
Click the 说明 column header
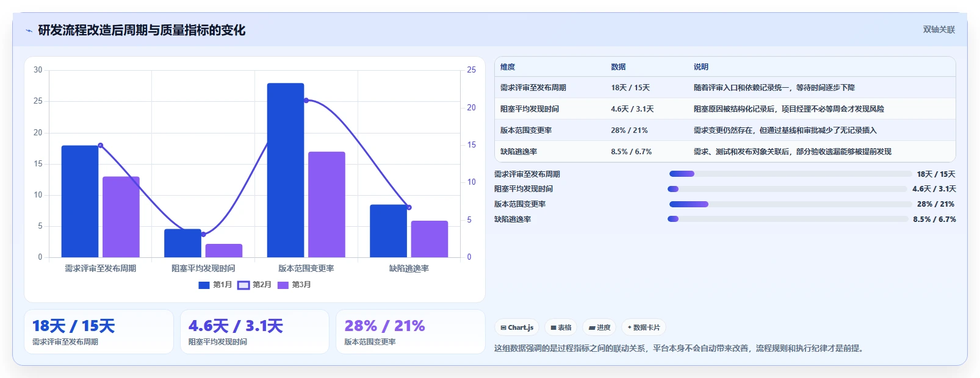coord(701,67)
